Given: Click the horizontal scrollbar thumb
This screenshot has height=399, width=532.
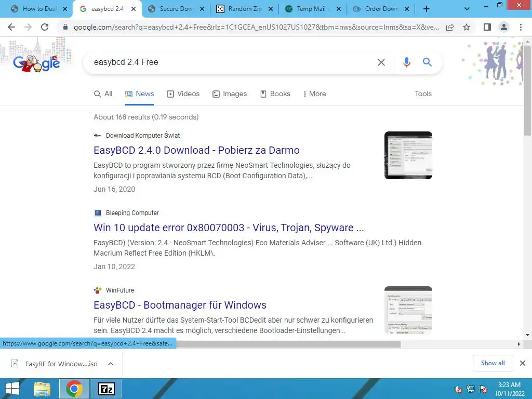Looking at the screenshot, I should 288,344.
